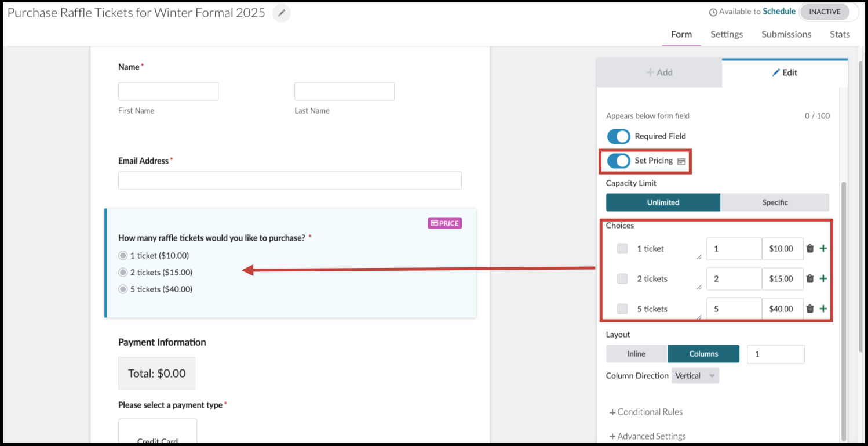This screenshot has height=446, width=868.
Task: Click the value field containing 1
Action: 734,248
